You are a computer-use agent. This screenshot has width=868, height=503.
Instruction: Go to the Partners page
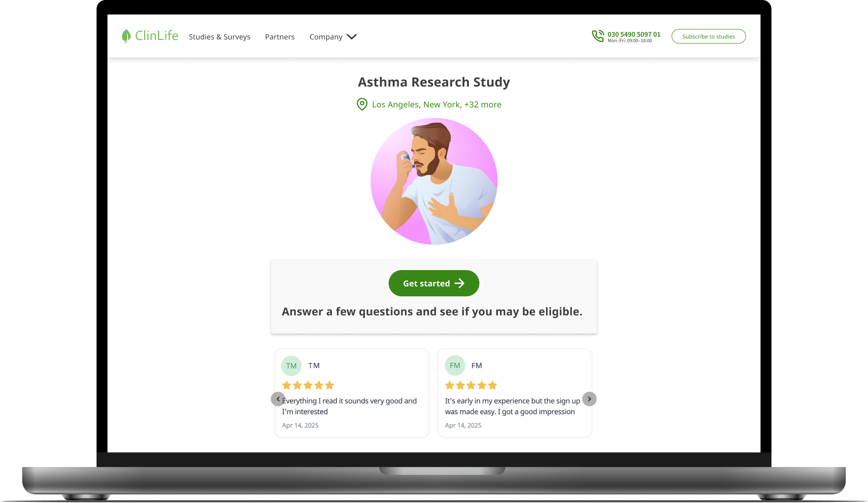point(280,37)
